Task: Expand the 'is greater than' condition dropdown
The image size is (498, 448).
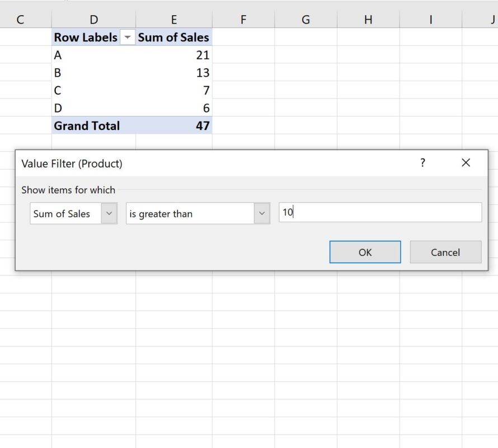Action: click(x=262, y=213)
